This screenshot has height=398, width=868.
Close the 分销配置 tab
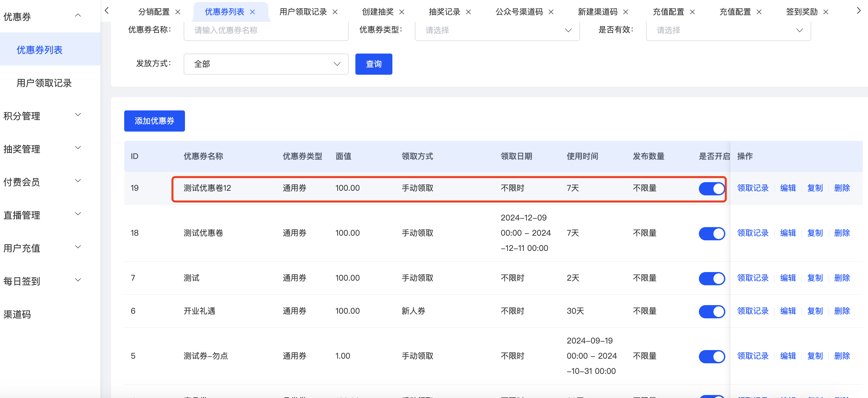178,12
